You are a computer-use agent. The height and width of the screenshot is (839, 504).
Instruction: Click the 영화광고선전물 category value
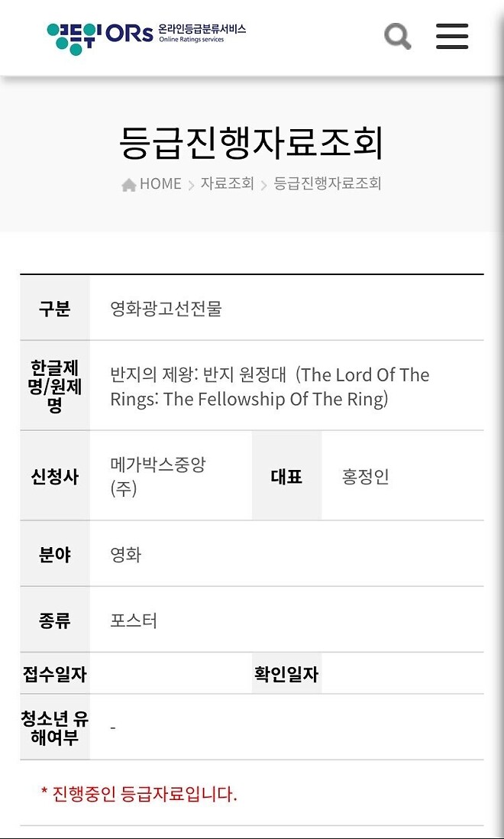pyautogui.click(x=166, y=309)
